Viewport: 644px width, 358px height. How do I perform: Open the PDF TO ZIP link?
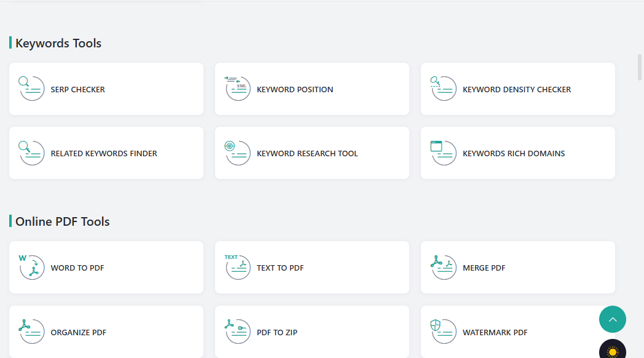(x=277, y=333)
